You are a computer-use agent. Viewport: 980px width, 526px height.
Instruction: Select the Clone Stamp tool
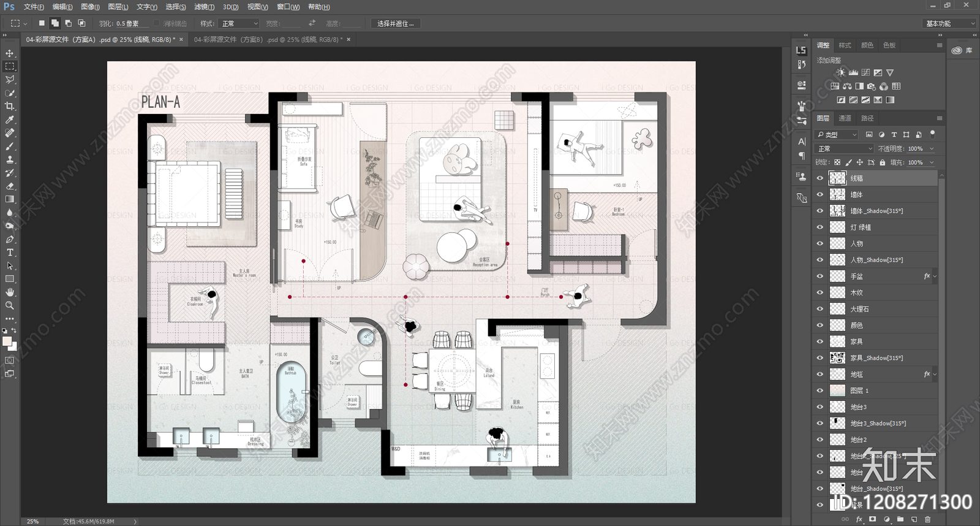click(x=10, y=159)
